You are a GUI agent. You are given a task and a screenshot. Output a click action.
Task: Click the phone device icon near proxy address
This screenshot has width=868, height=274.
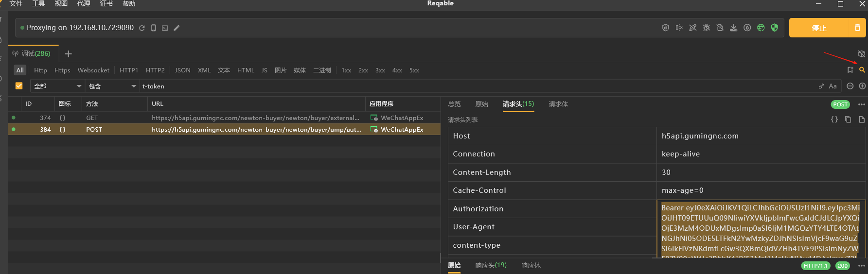[154, 28]
